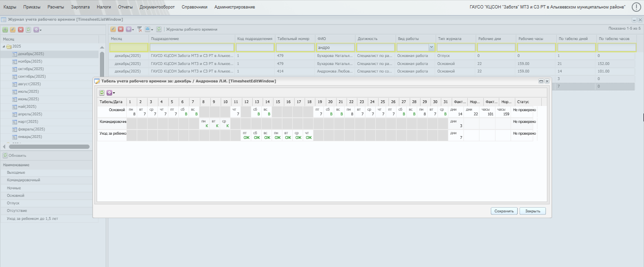
Task: Open the purple gear dropdown in month panel toolbar
Action: click(x=37, y=30)
